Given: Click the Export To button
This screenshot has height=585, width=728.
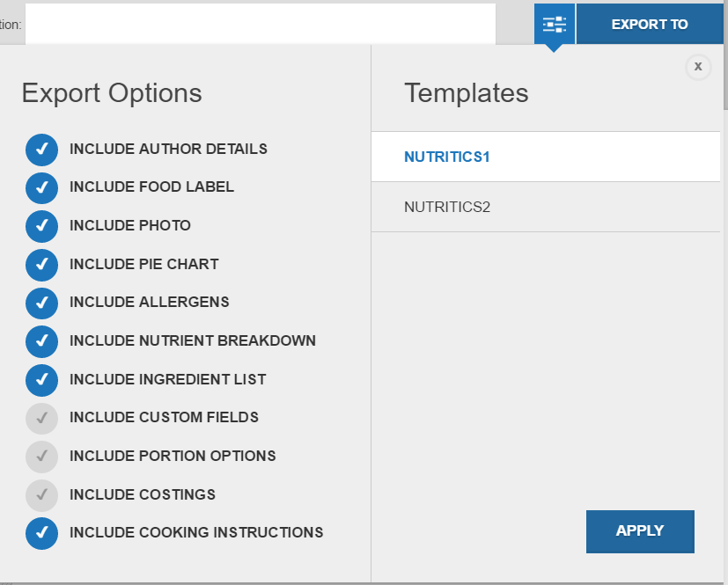Looking at the screenshot, I should (650, 25).
